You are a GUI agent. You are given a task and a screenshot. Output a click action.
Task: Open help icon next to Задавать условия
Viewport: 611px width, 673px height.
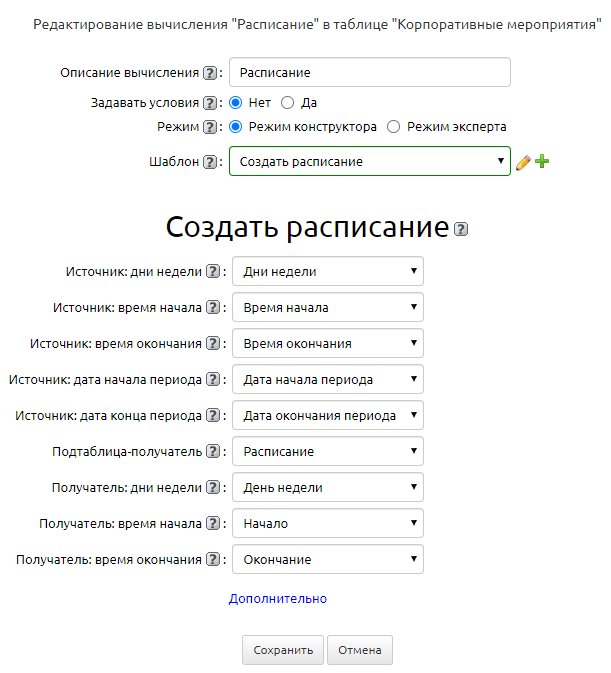210,103
